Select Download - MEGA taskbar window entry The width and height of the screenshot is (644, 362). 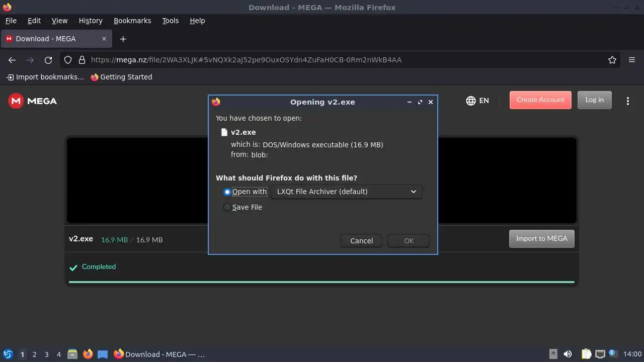159,354
